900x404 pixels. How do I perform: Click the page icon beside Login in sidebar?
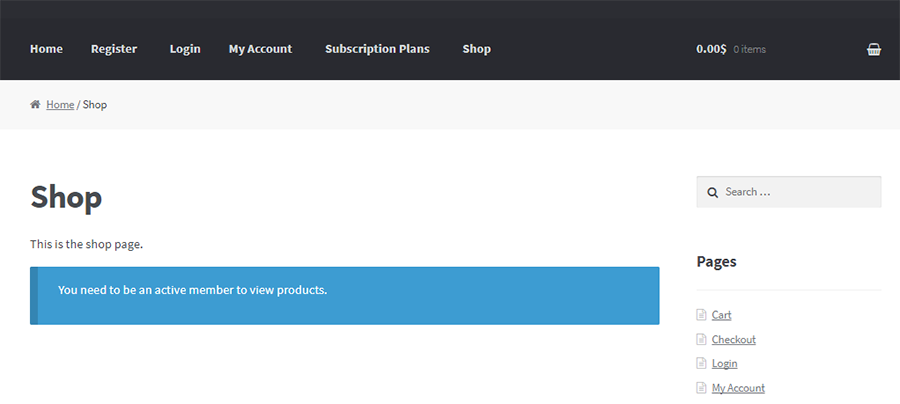coord(701,363)
